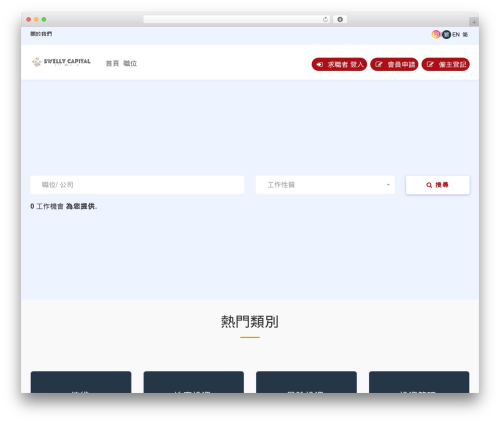Switch to the simplified Chinese language link
Screen dimensions: 500x423
tap(465, 34)
